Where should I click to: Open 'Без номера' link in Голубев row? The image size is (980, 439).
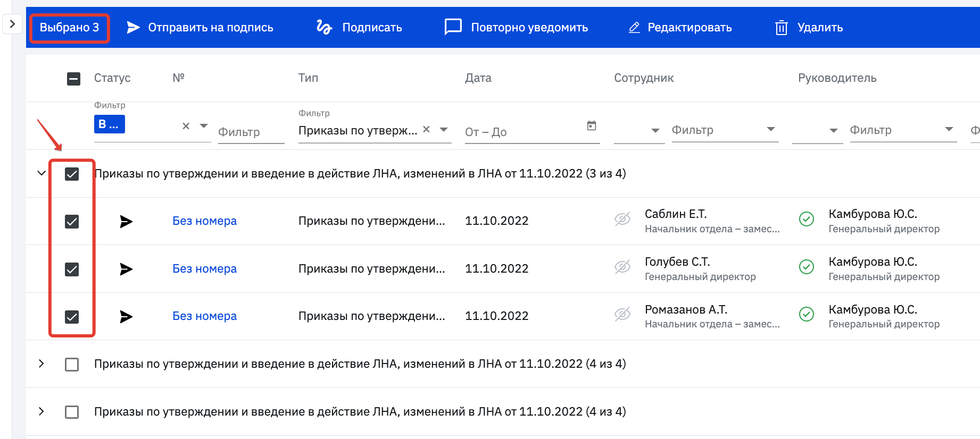click(x=205, y=269)
